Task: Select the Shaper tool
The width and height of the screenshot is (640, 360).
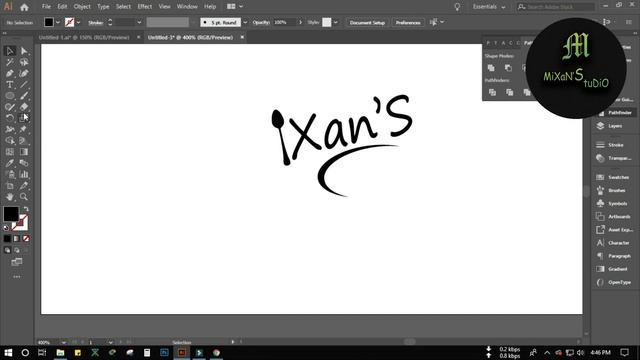Action: tap(10, 107)
